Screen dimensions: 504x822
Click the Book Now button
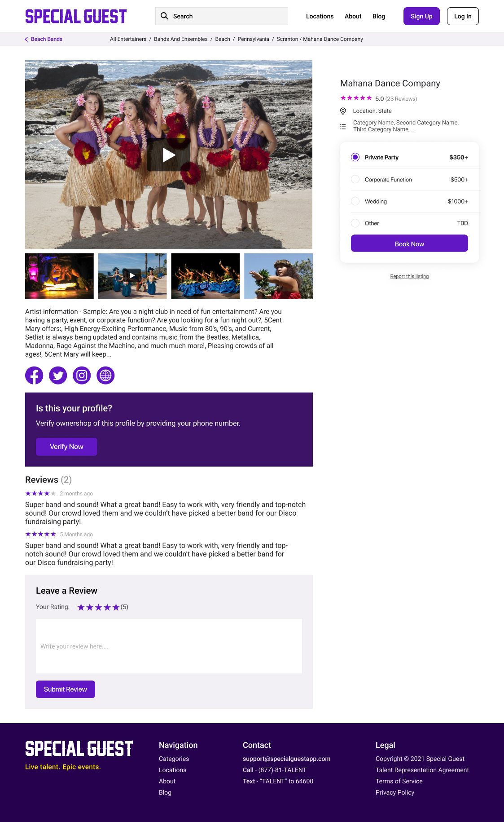coord(409,243)
